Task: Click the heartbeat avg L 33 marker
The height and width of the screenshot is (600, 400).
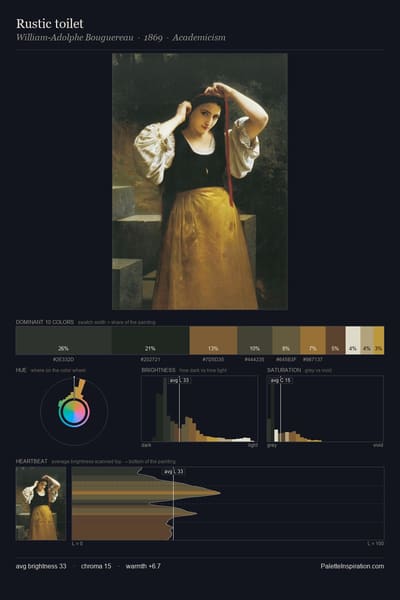Action: (174, 471)
